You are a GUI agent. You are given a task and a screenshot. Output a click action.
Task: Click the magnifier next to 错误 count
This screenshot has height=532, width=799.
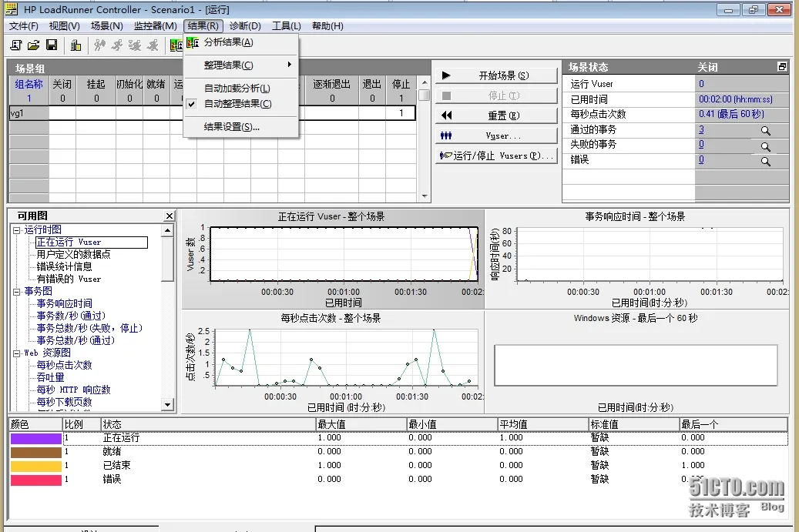tap(765, 162)
